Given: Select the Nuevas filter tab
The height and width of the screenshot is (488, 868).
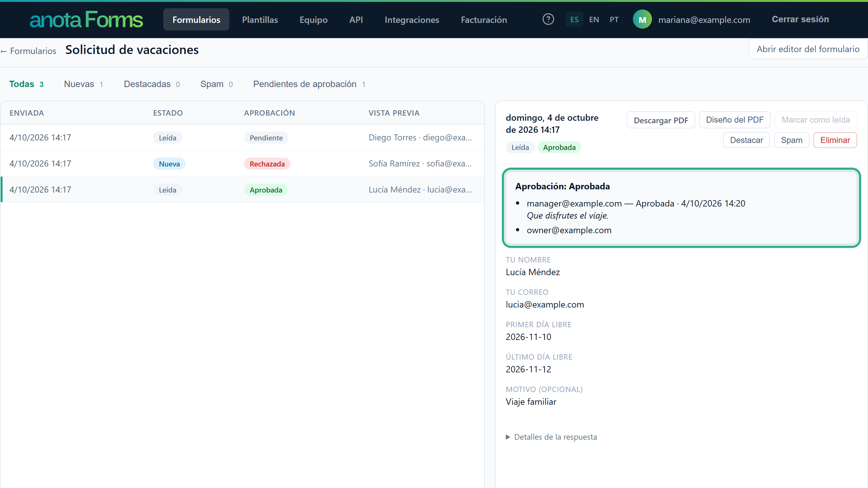Looking at the screenshot, I should pos(83,84).
